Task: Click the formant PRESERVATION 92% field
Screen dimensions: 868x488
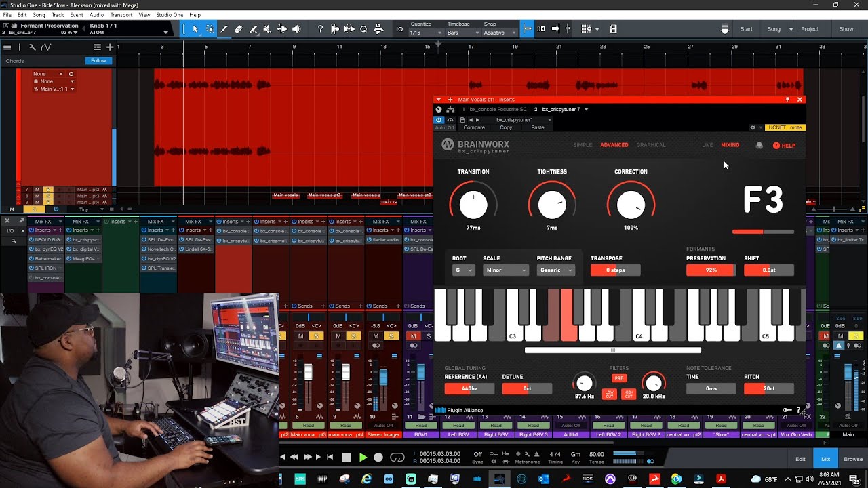Action: point(711,270)
